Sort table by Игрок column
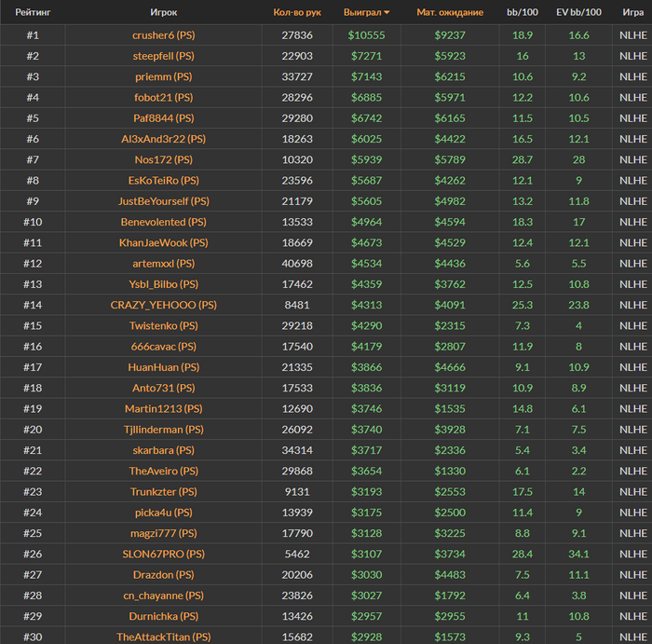 point(163,12)
